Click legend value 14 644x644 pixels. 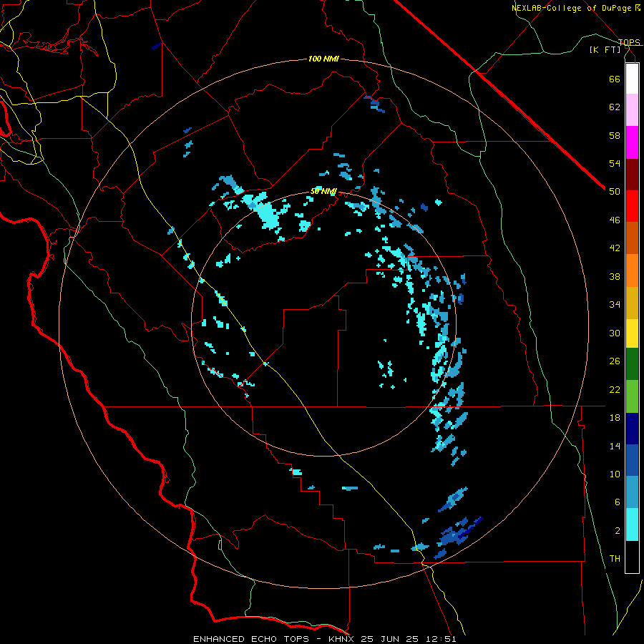615,446
